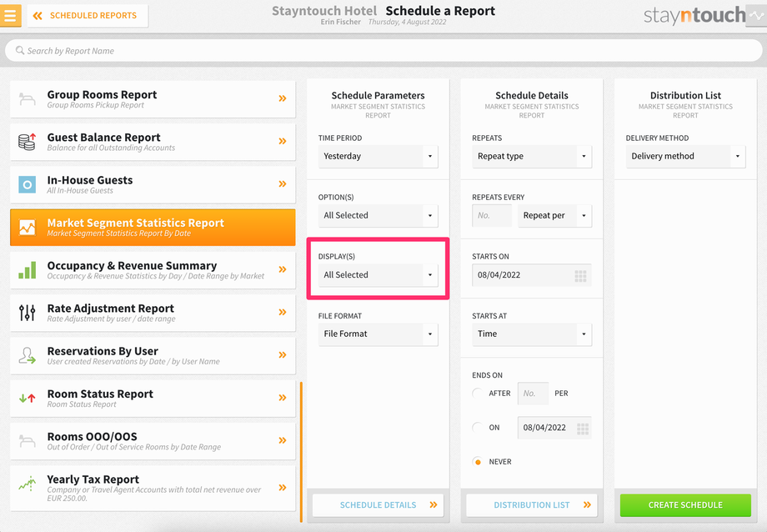Open the Ends On calendar grid icon

pyautogui.click(x=583, y=429)
